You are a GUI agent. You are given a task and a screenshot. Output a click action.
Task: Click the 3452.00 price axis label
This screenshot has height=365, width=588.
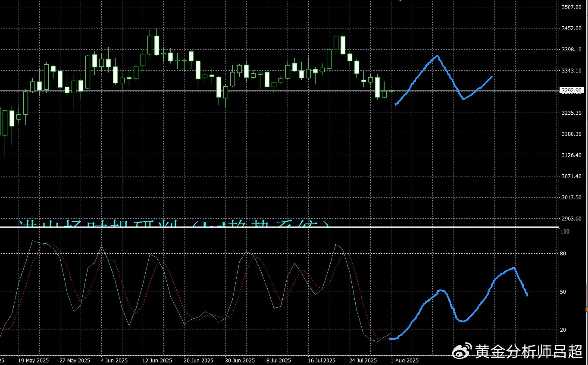click(571, 28)
